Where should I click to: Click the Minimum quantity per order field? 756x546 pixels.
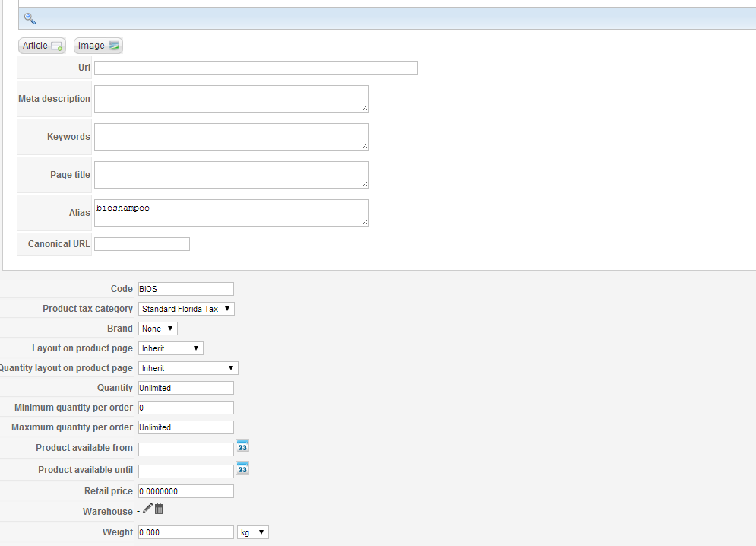click(x=186, y=408)
